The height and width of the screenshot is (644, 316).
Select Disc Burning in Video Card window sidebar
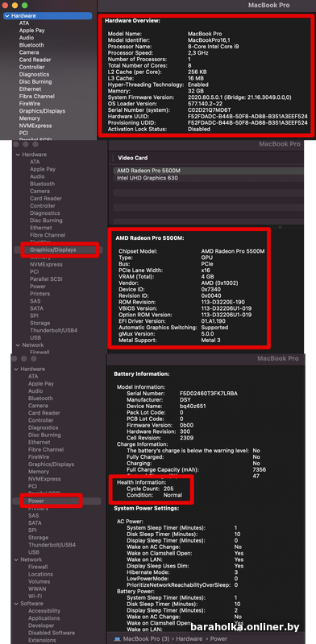pyautogui.click(x=46, y=221)
